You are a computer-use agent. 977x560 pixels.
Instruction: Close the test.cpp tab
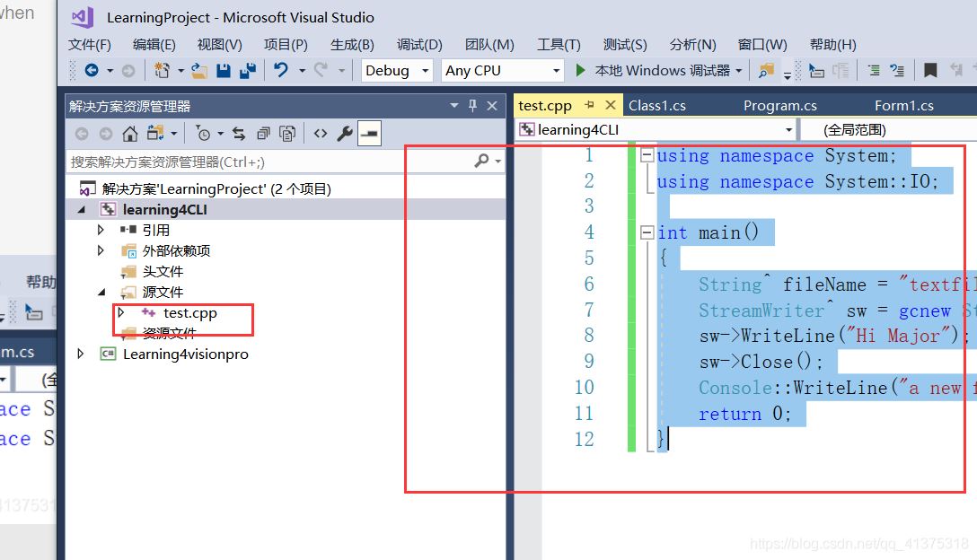pyautogui.click(x=611, y=105)
